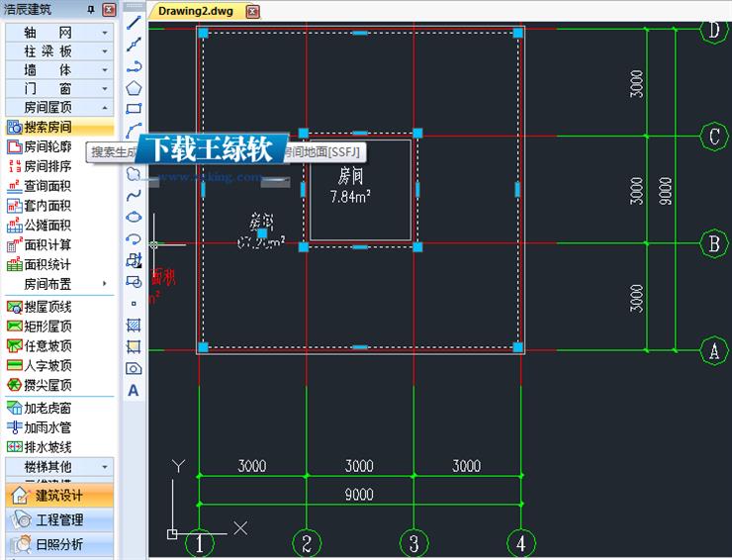732x560 pixels.
Task: Select the Ellipse draw tool
Action: 134,218
